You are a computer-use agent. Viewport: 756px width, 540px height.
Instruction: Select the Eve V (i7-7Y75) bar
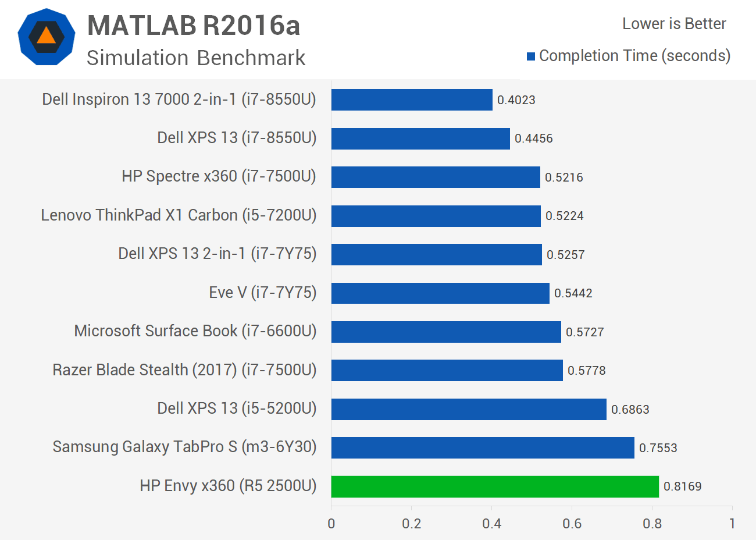[440, 293]
